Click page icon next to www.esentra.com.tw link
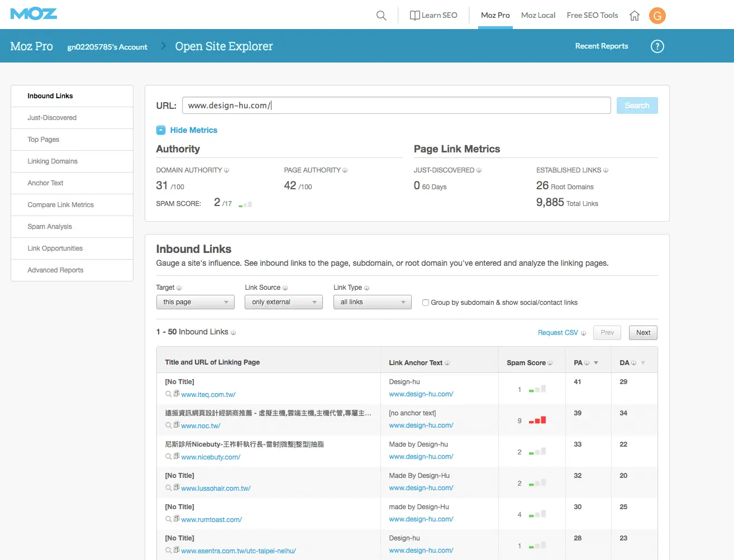The height and width of the screenshot is (560, 734). coord(177,551)
